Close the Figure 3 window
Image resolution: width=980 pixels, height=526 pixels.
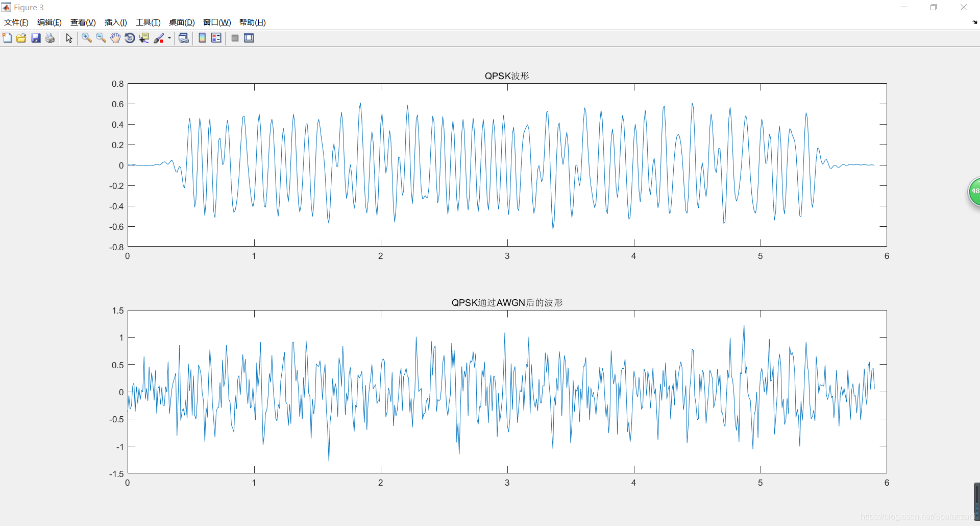click(x=964, y=7)
